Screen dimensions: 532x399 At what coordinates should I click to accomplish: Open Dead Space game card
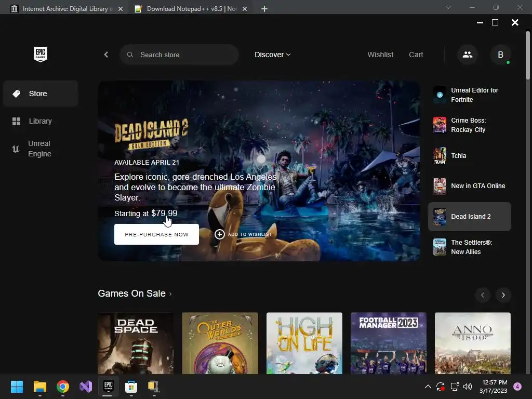pos(136,343)
